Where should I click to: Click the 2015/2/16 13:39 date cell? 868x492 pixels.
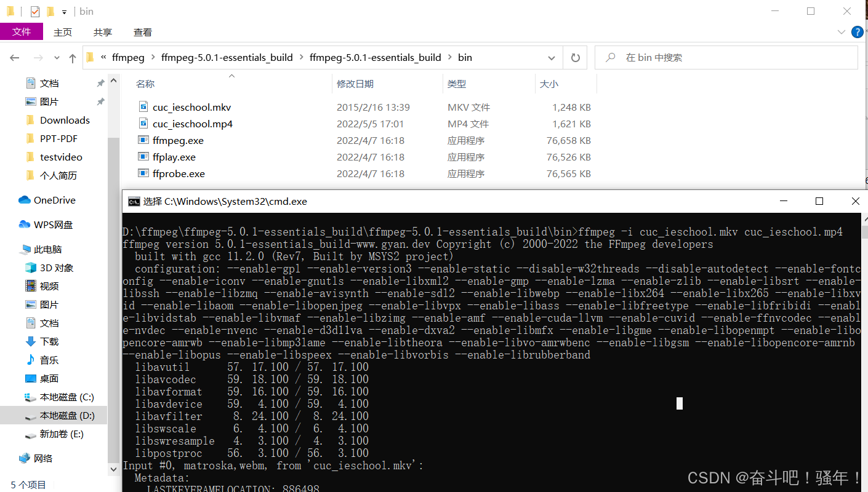[x=373, y=107]
